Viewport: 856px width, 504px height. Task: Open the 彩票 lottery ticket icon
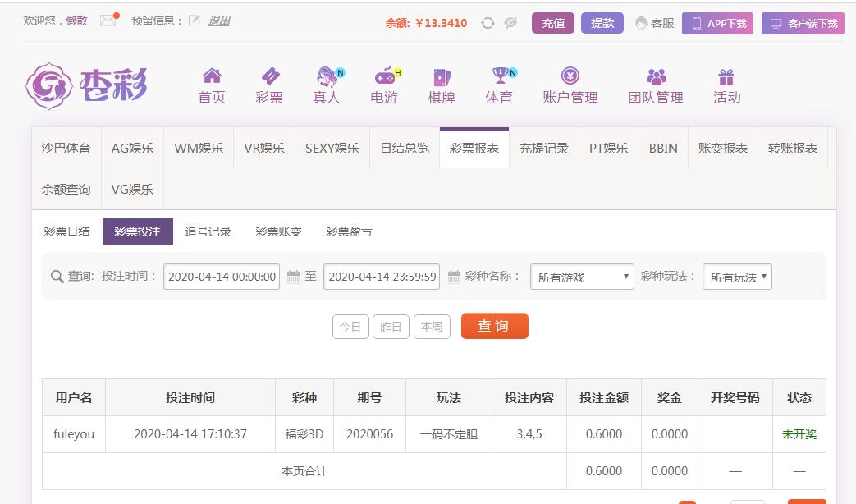point(269,76)
